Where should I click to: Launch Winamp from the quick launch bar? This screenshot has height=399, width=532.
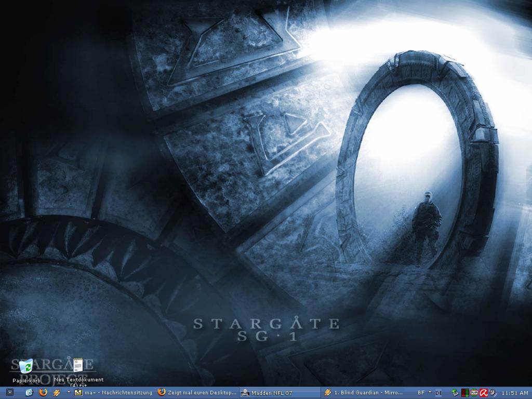(56, 393)
